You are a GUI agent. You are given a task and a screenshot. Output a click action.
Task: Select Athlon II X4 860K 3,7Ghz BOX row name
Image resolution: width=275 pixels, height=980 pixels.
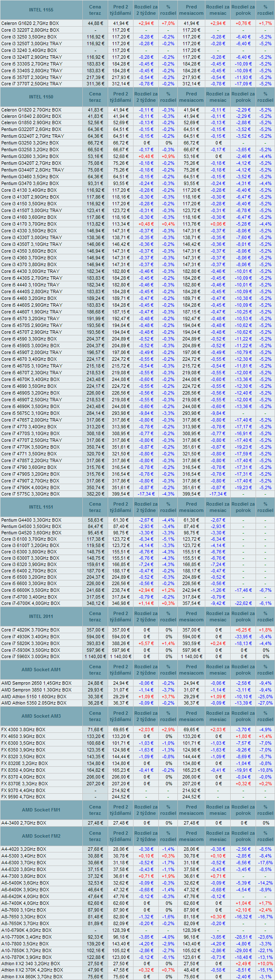click(x=32, y=977)
